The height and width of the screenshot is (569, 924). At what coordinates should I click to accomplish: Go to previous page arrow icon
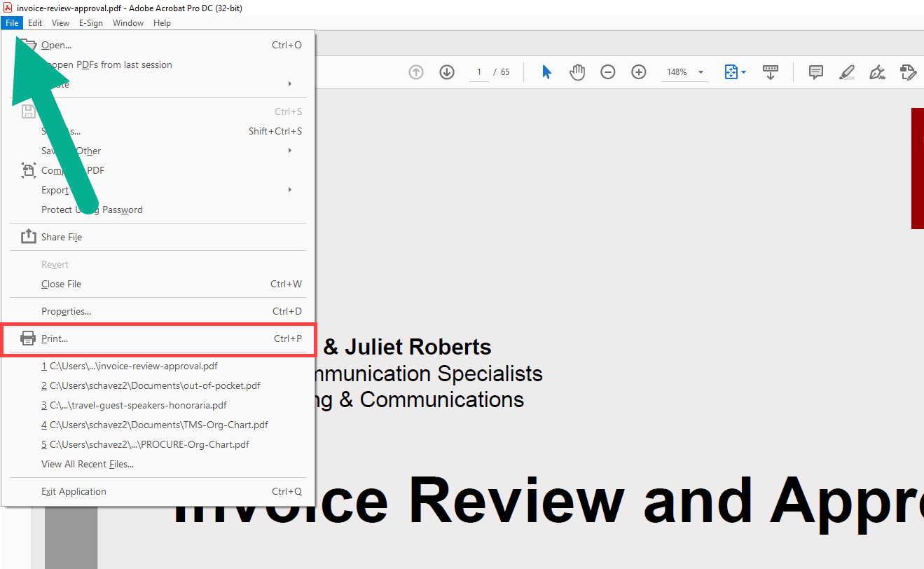tap(416, 72)
